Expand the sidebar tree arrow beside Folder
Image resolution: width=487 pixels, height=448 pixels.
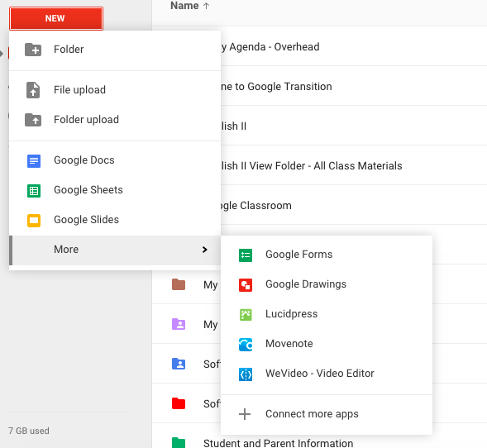point(2,54)
